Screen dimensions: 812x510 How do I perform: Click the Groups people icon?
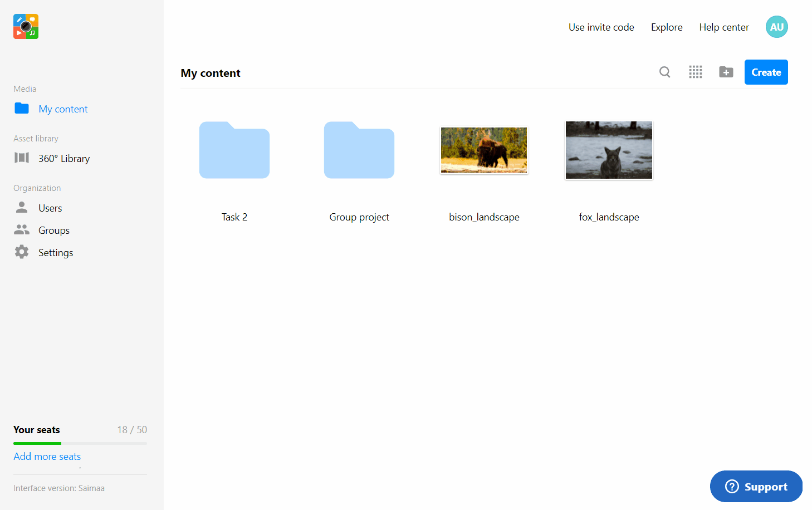pos(22,229)
